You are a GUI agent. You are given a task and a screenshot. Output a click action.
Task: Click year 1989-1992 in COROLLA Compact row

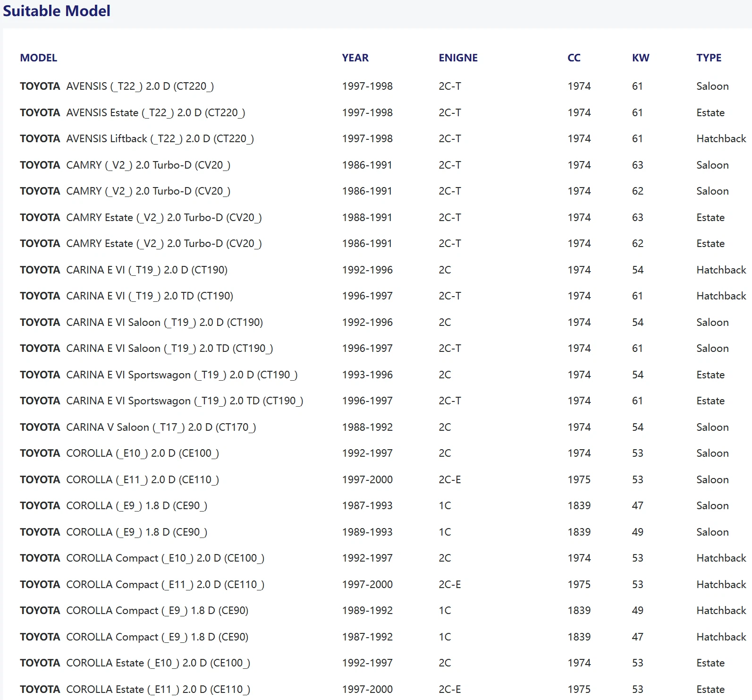click(x=367, y=610)
